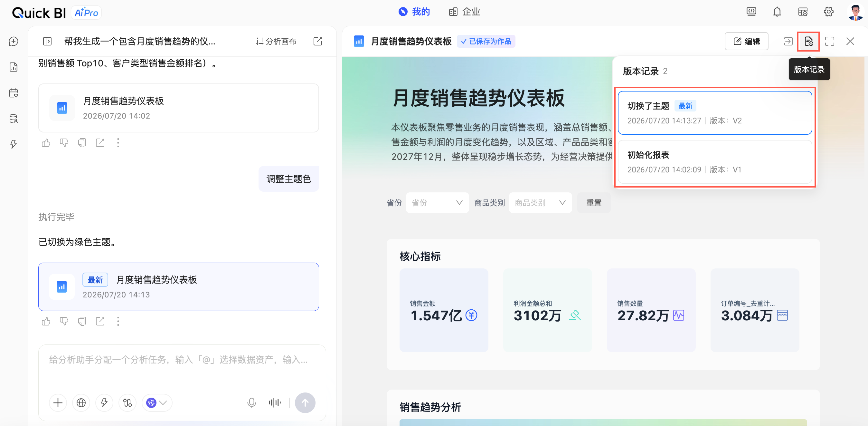Open more options for 14:02 response
This screenshot has width=868, height=426.
118,143
